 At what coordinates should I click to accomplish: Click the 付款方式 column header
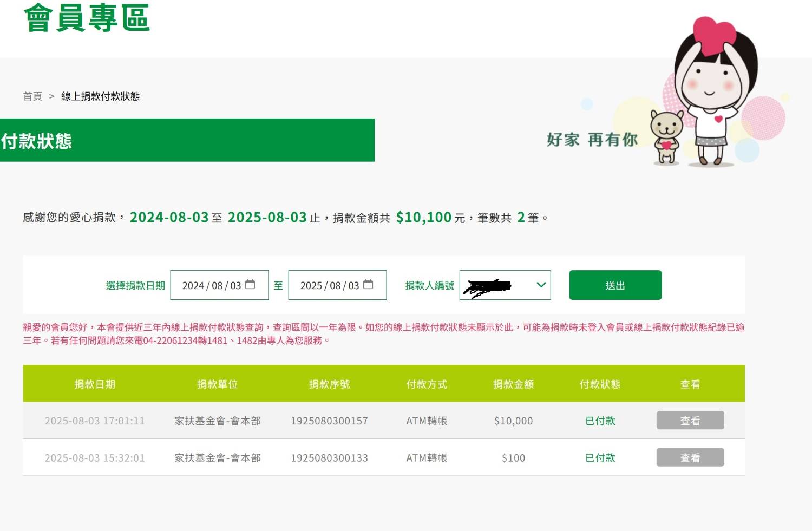[x=427, y=384]
